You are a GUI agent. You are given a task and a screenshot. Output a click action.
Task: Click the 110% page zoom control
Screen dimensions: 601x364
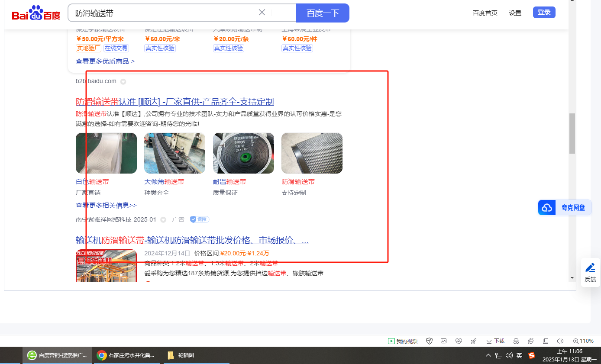[x=583, y=341]
